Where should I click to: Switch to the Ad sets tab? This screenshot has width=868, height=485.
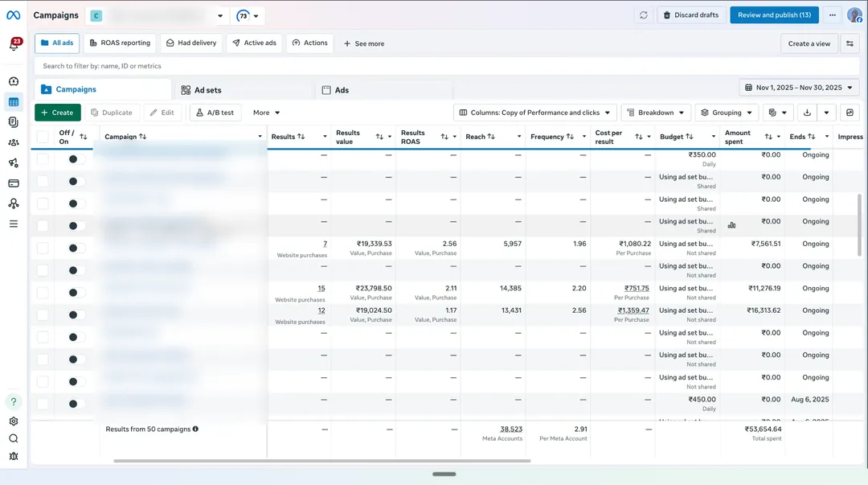(244, 90)
